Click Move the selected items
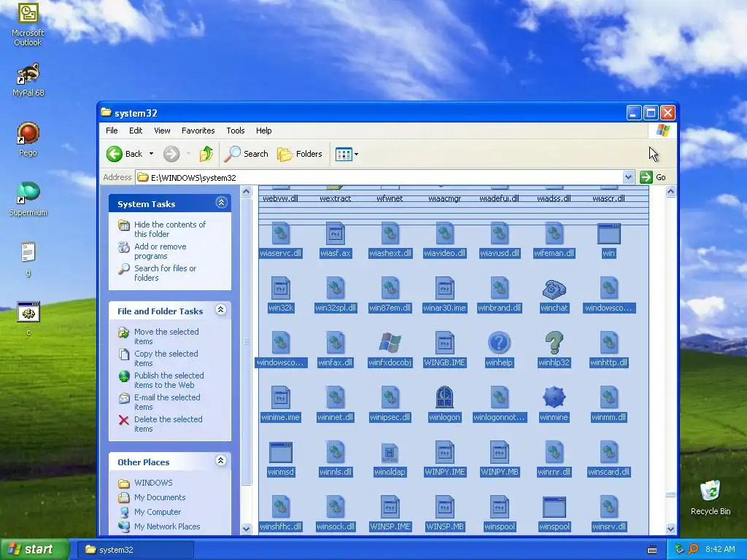This screenshot has width=747, height=560. click(166, 336)
